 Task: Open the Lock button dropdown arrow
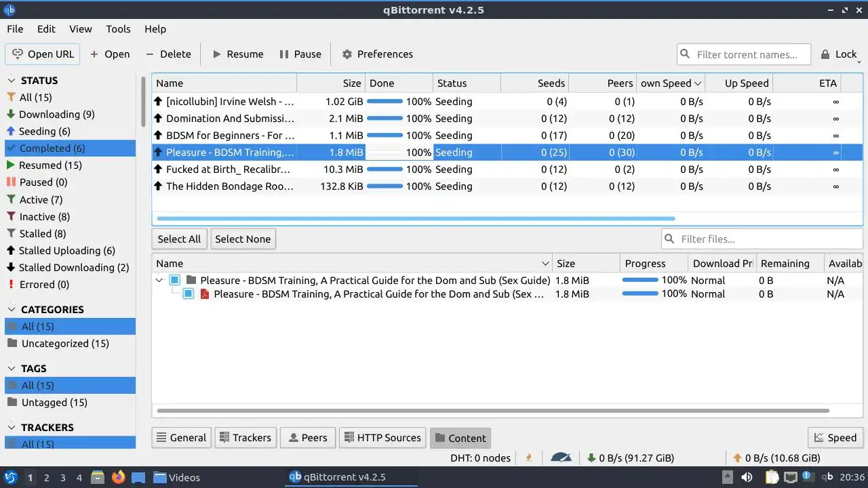(x=859, y=62)
